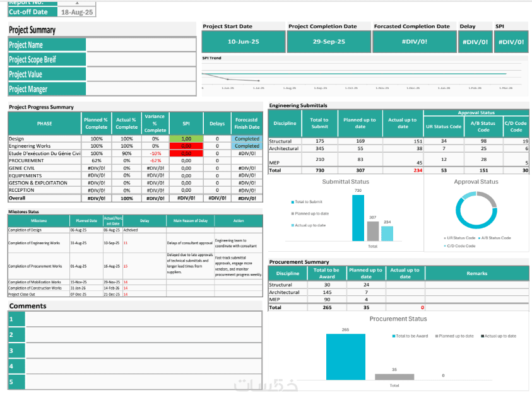Select the PROCUREMENT phase row

(136, 160)
